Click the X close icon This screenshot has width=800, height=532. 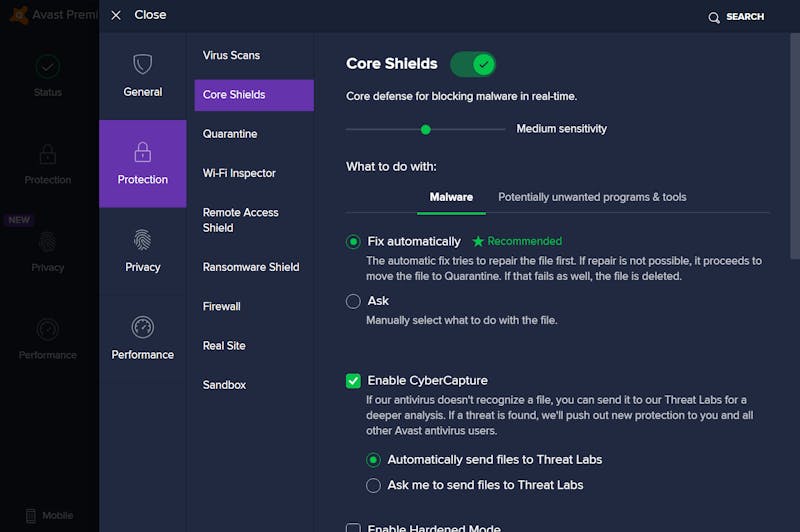pos(116,15)
